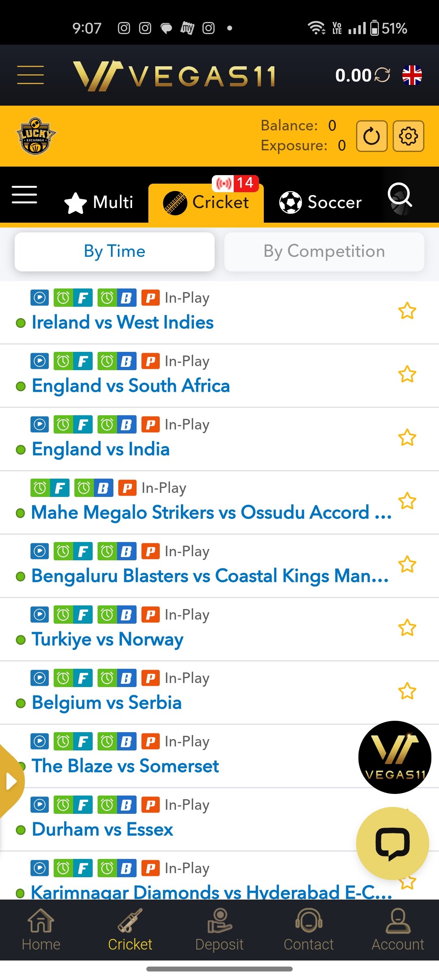Go to Deposit in bottom navigation
Screen dimensions: 439x980
tap(219, 930)
